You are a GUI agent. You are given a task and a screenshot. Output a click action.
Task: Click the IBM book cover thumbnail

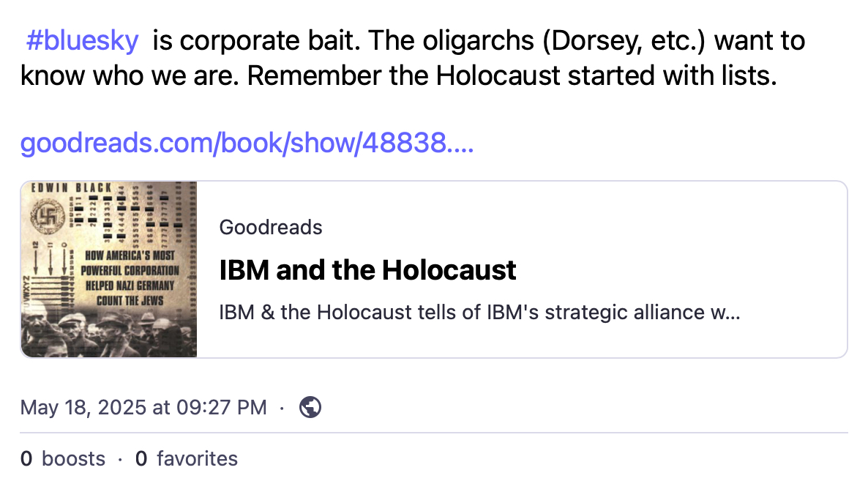(109, 269)
